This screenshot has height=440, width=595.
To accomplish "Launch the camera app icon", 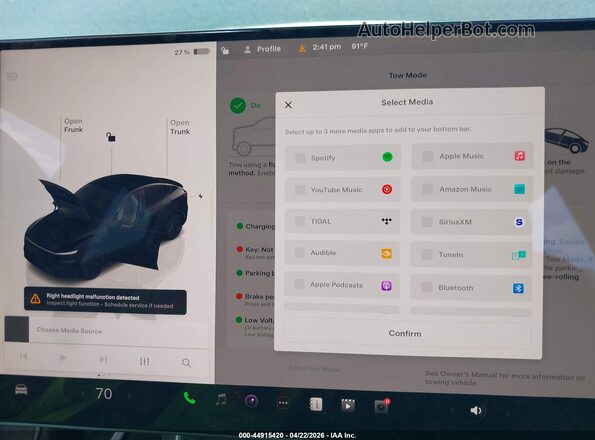I will (251, 401).
